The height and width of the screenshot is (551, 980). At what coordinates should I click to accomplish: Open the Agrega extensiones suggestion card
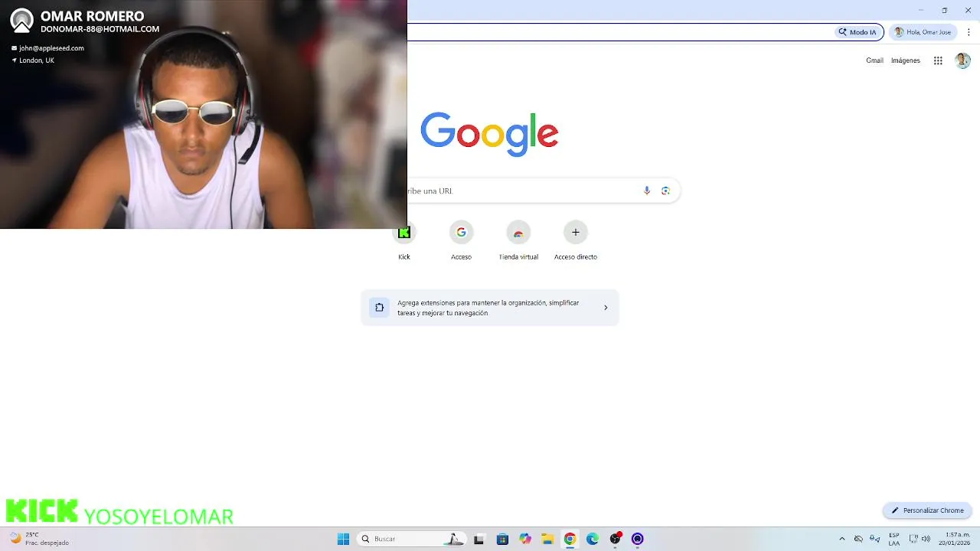click(x=490, y=308)
